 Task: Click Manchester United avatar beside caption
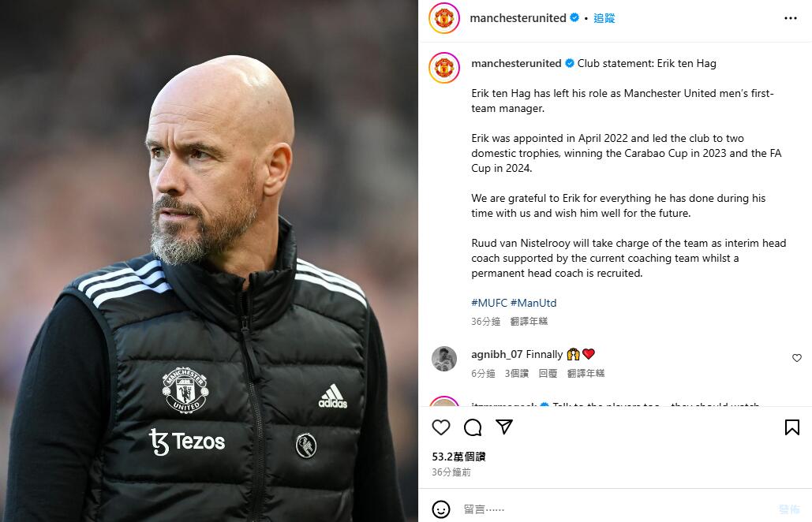443,68
